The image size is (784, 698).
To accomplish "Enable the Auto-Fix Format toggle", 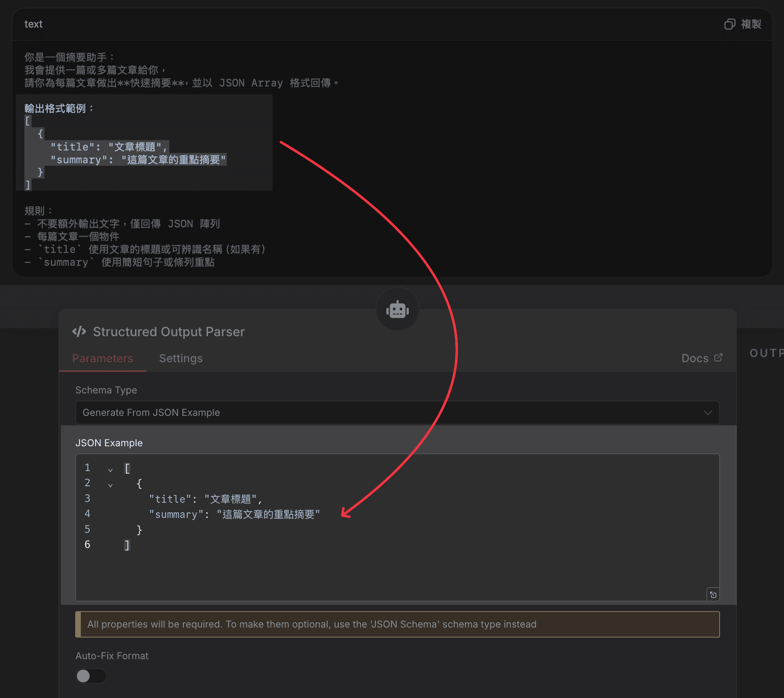I will [91, 676].
